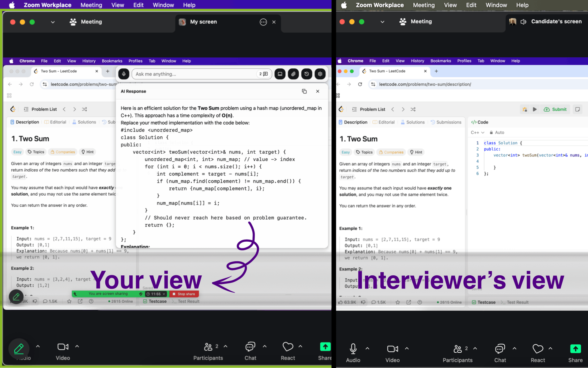588x368 pixels.
Task: Open Chat in your Zoom toolbar
Action: (250, 351)
